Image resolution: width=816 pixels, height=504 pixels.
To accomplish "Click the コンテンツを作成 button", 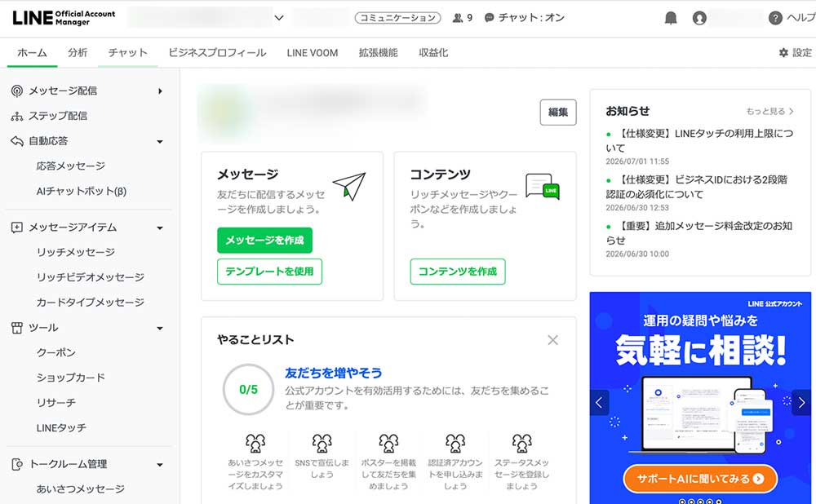I will pyautogui.click(x=458, y=272).
